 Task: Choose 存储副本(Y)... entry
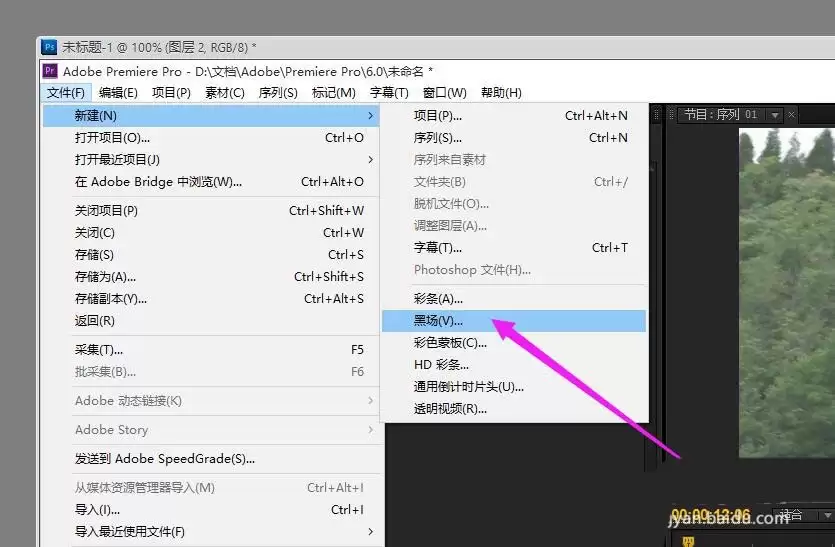pyautogui.click(x=211, y=299)
